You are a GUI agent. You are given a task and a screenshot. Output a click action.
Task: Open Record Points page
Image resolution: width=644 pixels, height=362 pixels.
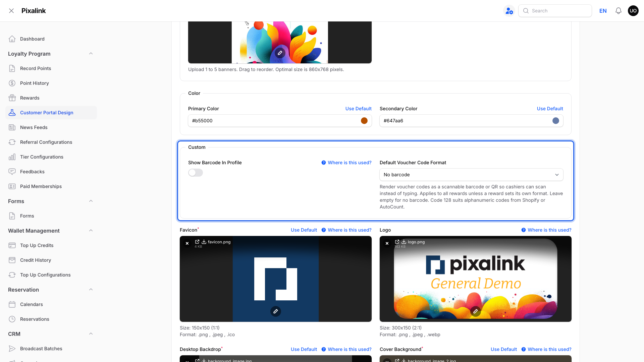click(51, 68)
